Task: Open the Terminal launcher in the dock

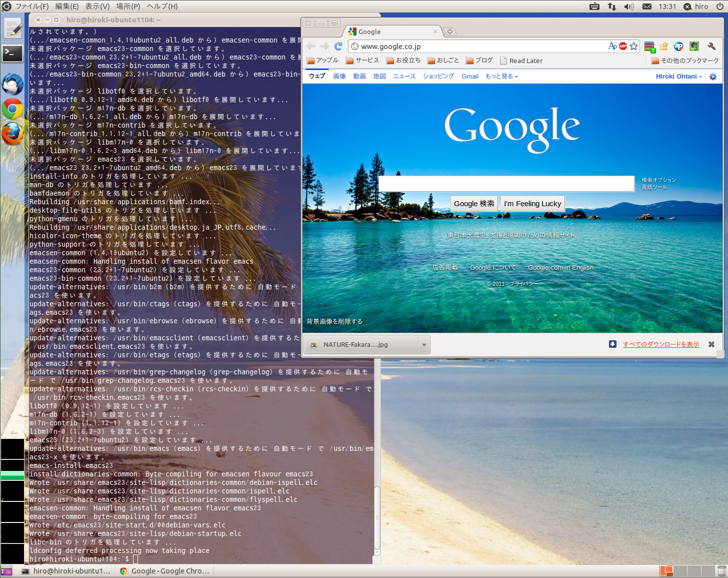Action: (12, 53)
